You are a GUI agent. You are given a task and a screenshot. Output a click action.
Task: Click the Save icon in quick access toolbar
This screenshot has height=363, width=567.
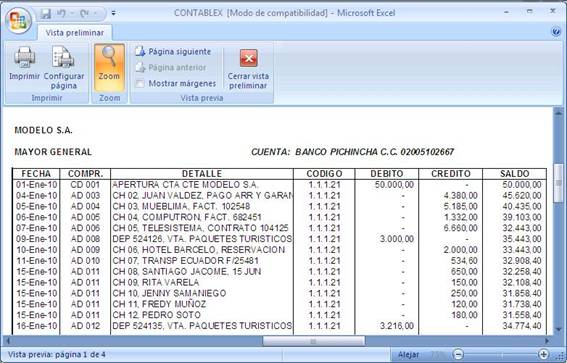[46, 14]
